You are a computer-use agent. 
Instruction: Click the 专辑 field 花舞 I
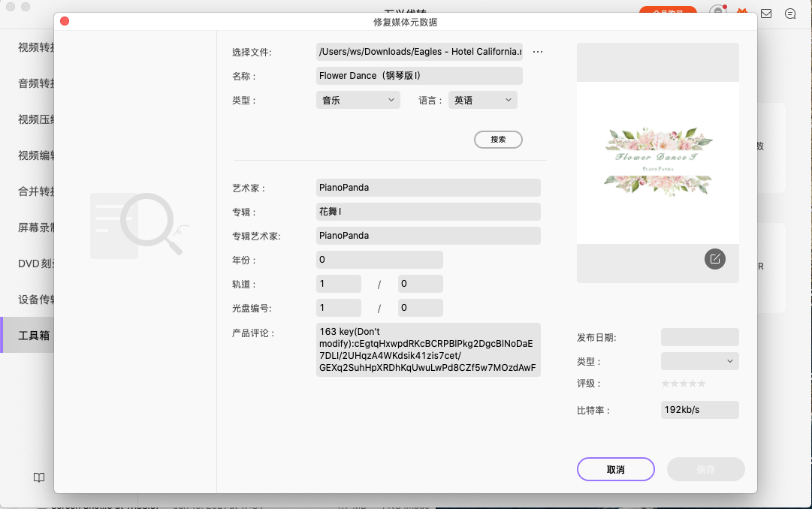(x=428, y=211)
